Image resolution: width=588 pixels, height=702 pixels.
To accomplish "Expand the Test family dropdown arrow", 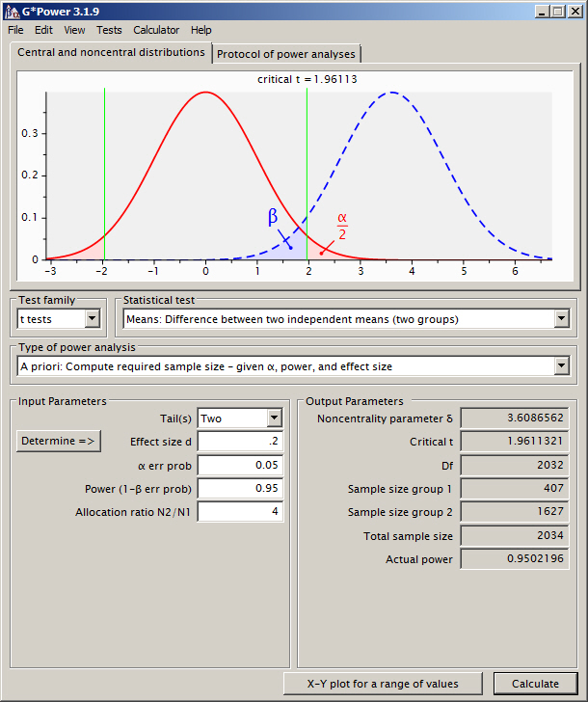I will tap(93, 319).
